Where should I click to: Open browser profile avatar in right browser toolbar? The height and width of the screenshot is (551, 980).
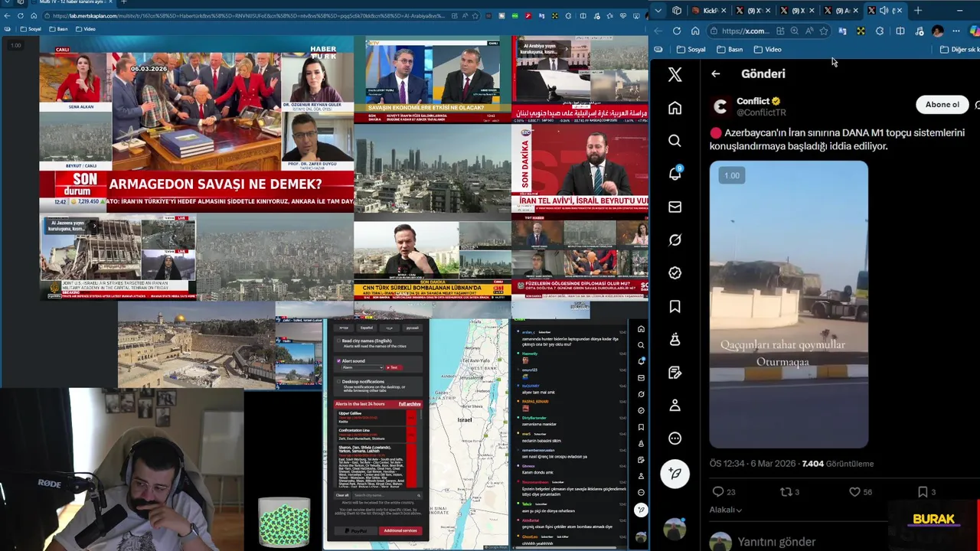tap(938, 31)
